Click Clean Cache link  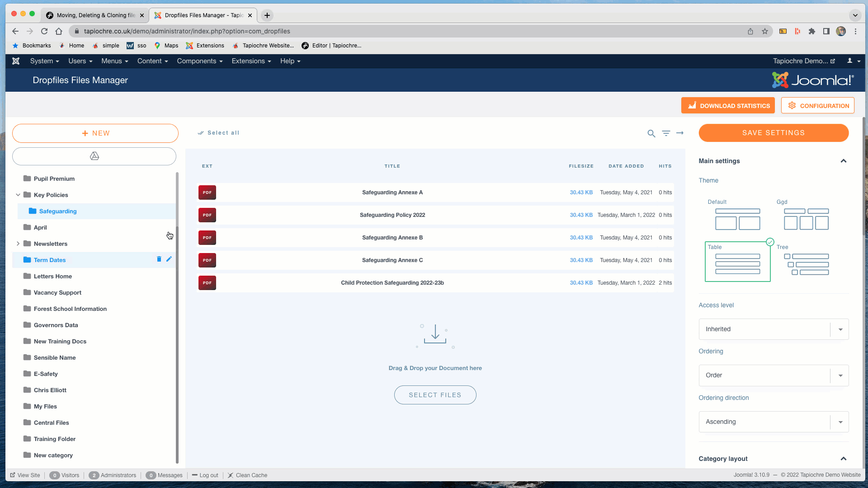(x=247, y=475)
